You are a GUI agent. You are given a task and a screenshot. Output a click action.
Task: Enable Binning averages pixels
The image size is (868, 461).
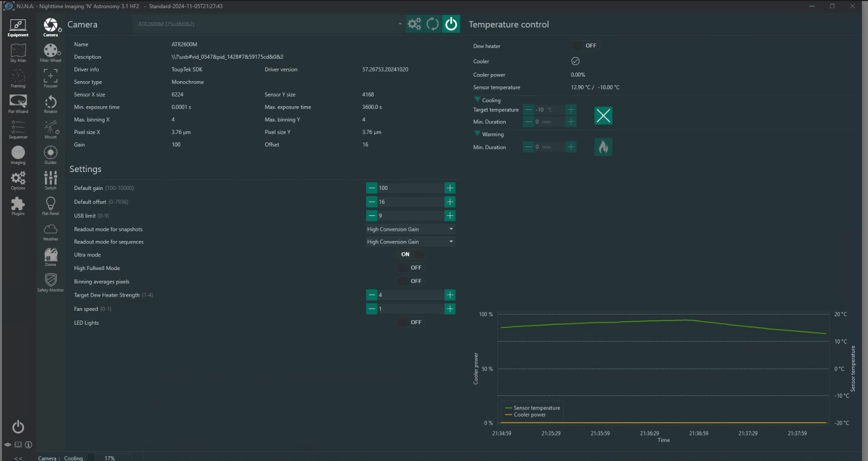pos(411,281)
